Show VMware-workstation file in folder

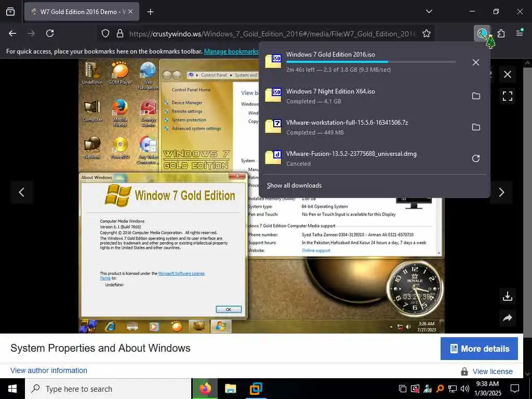476,127
